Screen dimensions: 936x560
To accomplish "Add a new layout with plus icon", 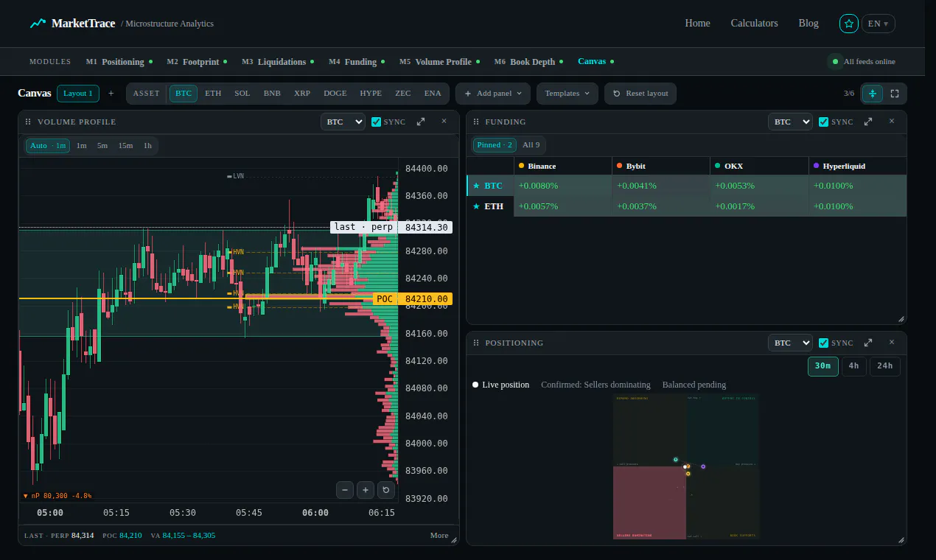I will click(x=111, y=94).
